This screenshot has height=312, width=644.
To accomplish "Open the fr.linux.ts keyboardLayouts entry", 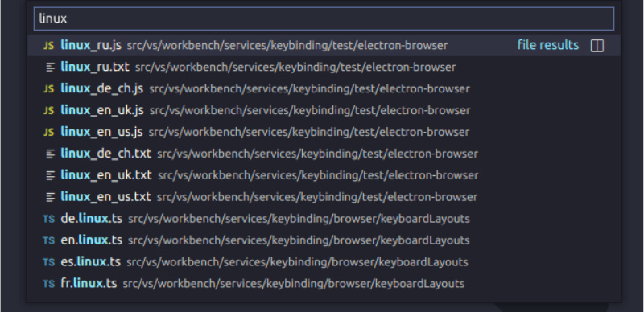I will [324, 284].
